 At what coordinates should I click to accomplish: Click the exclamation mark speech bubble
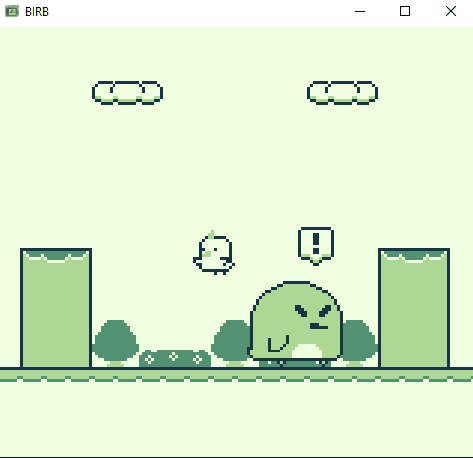point(316,246)
